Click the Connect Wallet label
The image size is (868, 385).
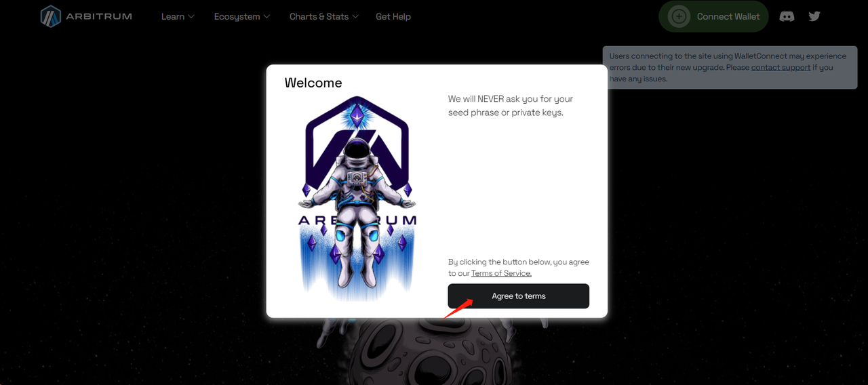point(728,16)
